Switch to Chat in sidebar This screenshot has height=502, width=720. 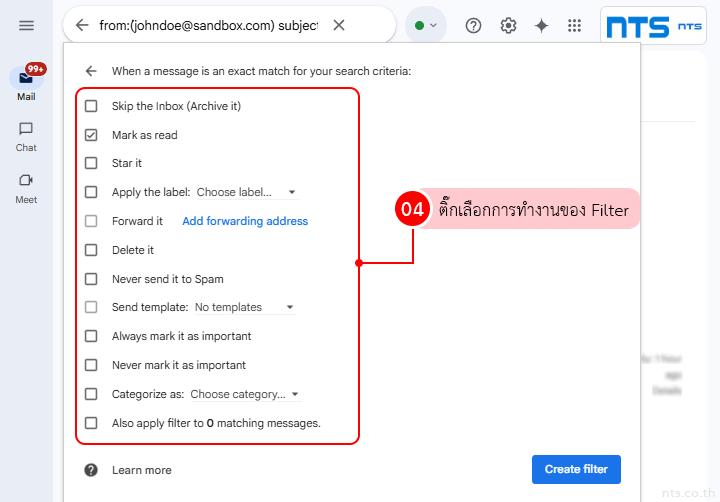pyautogui.click(x=26, y=136)
